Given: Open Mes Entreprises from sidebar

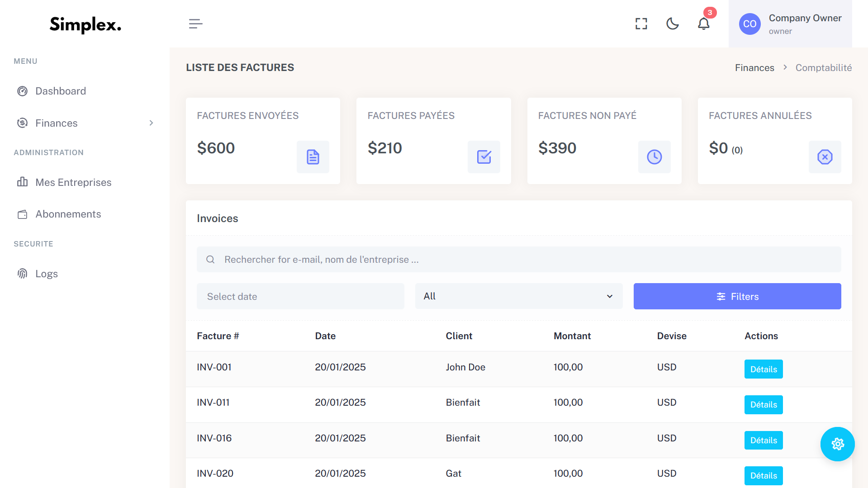Looking at the screenshot, I should click(x=73, y=182).
